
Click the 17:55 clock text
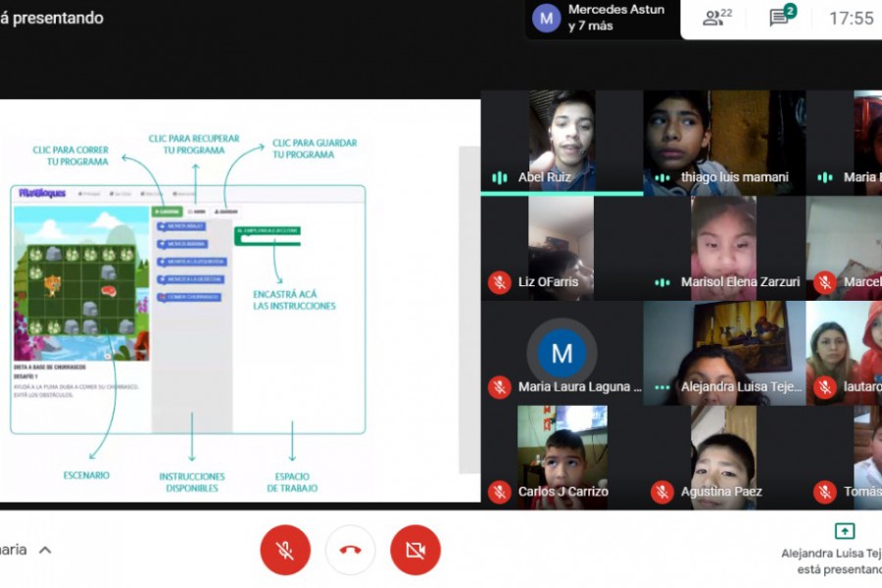tap(851, 18)
